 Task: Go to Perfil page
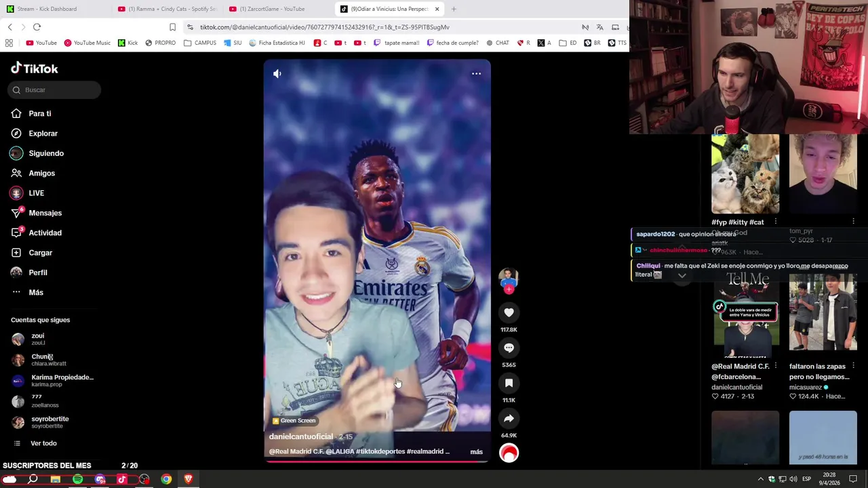point(37,272)
